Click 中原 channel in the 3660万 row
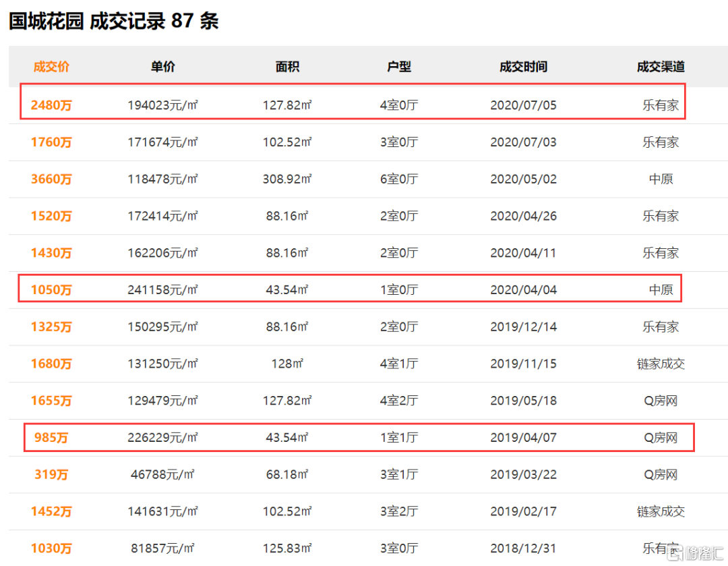 [x=661, y=179]
